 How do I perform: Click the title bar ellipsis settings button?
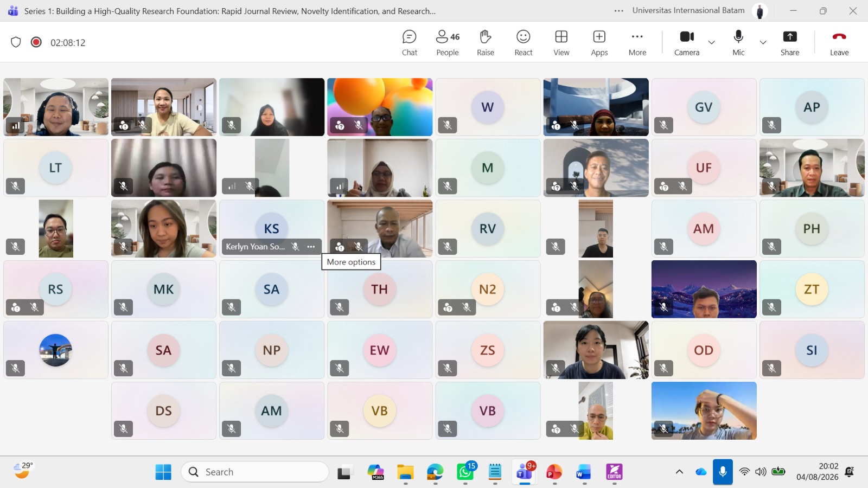pyautogui.click(x=619, y=11)
